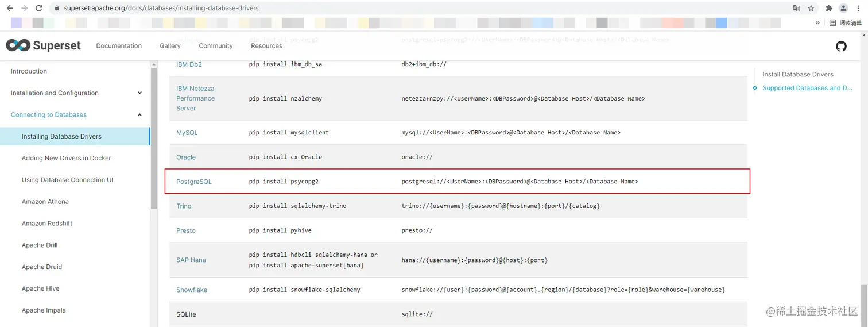Click the trino:// connection string

pos(501,206)
